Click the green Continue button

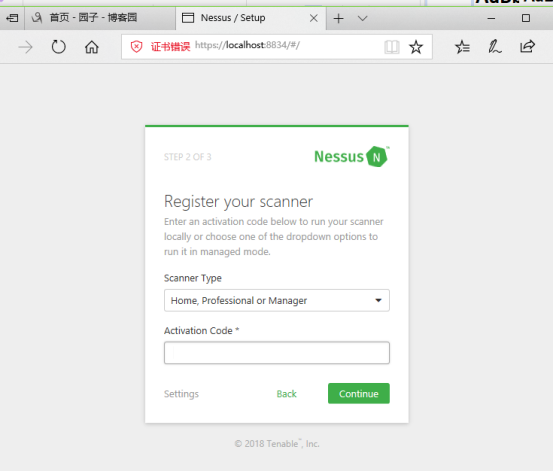tap(359, 393)
